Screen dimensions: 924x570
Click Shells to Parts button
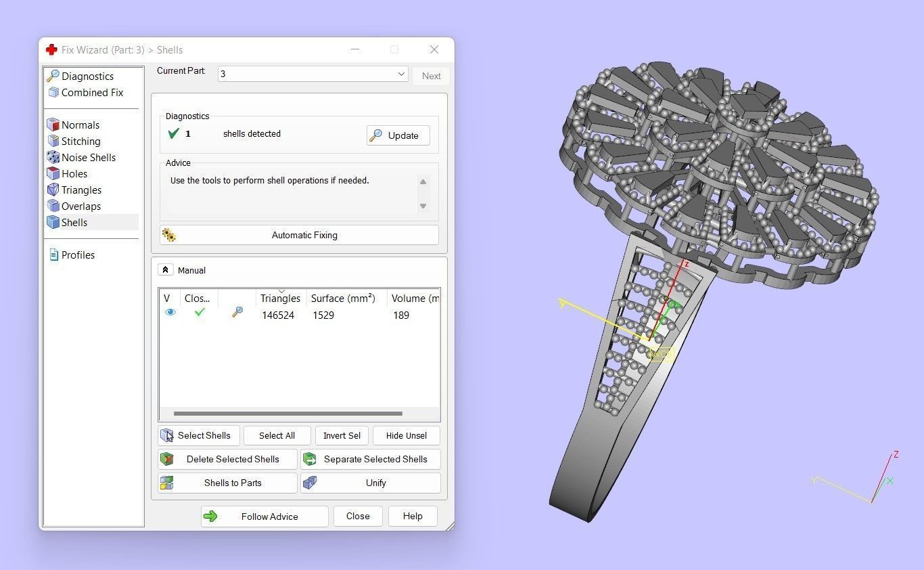click(227, 483)
